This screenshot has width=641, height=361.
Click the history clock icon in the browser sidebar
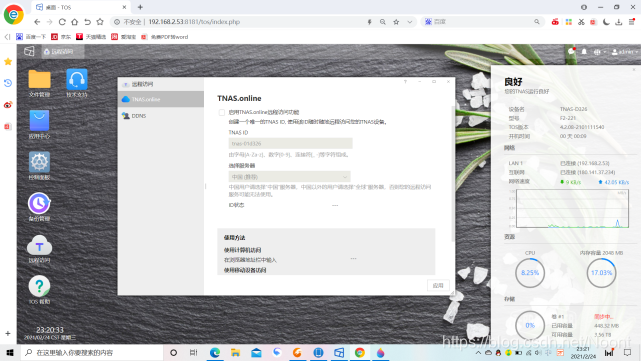pyautogui.click(x=8, y=83)
